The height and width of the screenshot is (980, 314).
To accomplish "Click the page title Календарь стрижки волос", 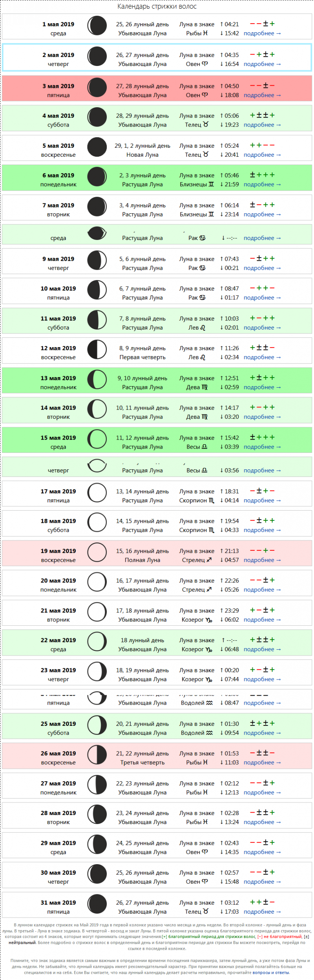I will pos(157,6).
